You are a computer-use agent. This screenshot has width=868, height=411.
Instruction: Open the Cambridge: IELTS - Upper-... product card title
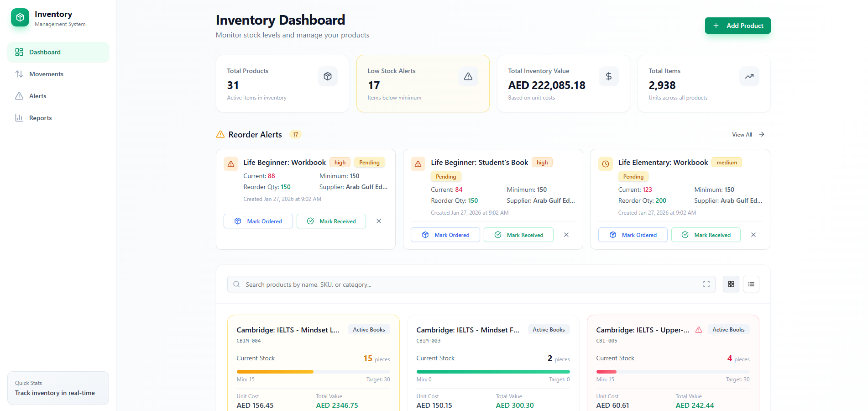coord(643,330)
